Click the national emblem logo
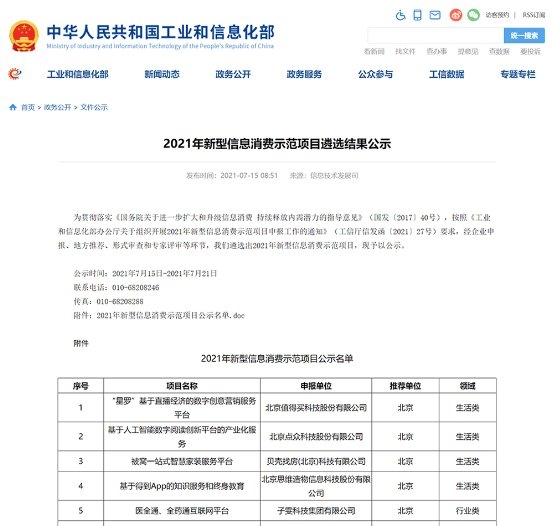 click(24, 36)
